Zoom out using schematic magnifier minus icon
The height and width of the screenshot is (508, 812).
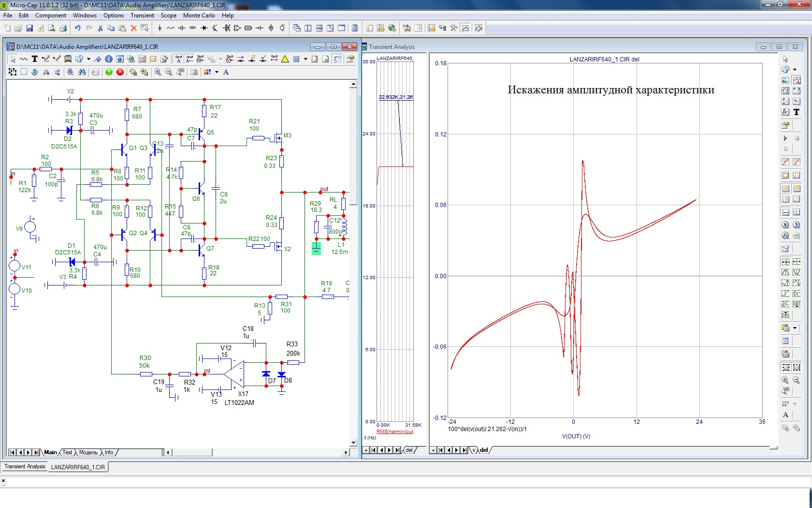pyautogui.click(x=169, y=72)
